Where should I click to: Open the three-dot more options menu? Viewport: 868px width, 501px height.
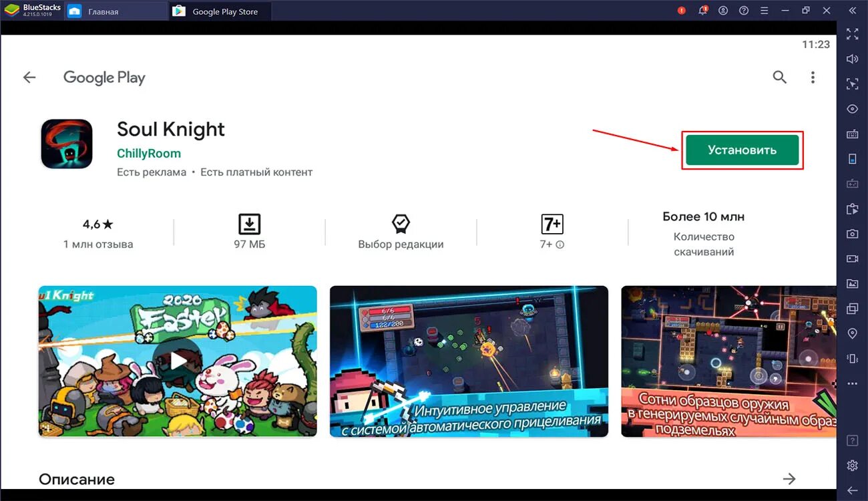click(813, 77)
